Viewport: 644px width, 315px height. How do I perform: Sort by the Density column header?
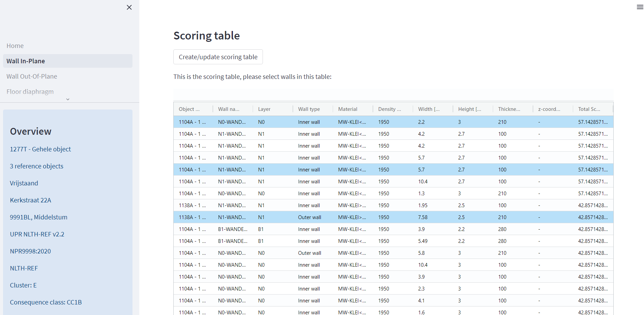click(x=393, y=109)
